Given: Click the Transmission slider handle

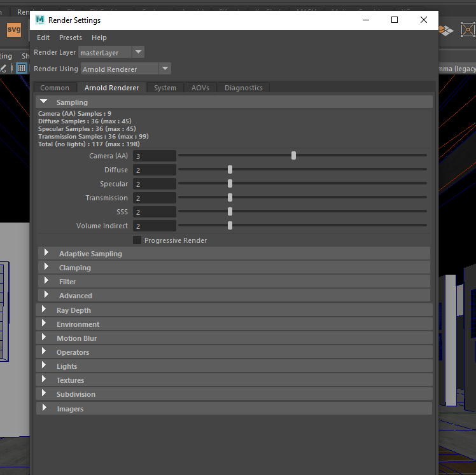Looking at the screenshot, I should pyautogui.click(x=230, y=198).
